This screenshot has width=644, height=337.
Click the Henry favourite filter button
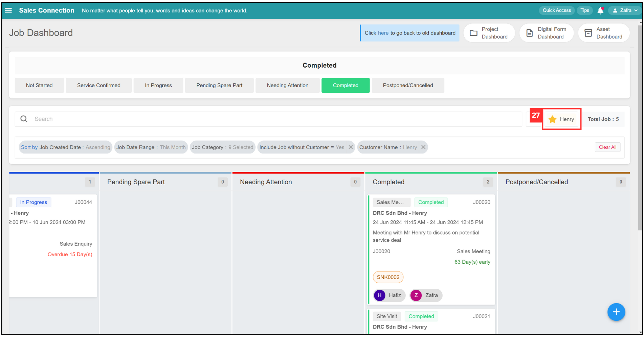coord(562,119)
